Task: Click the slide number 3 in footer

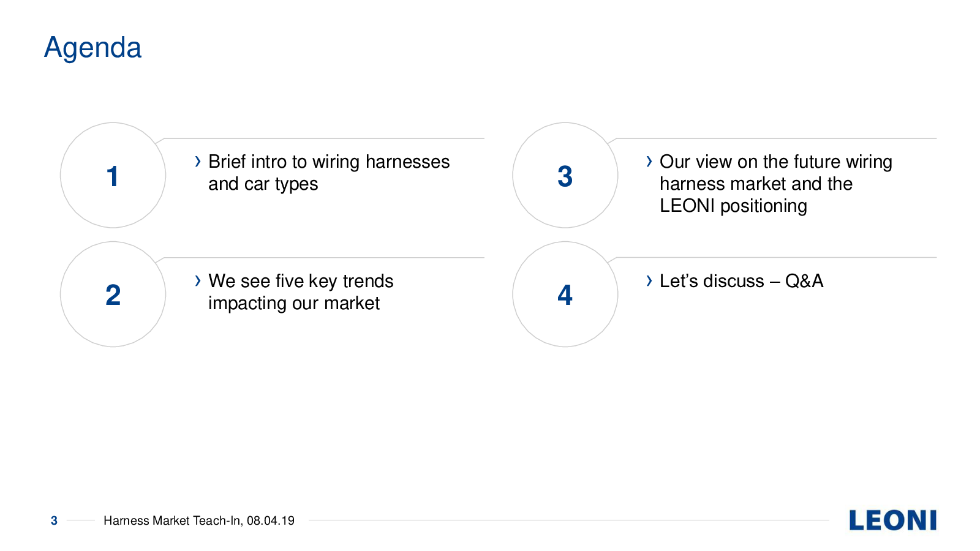Action: [54, 520]
